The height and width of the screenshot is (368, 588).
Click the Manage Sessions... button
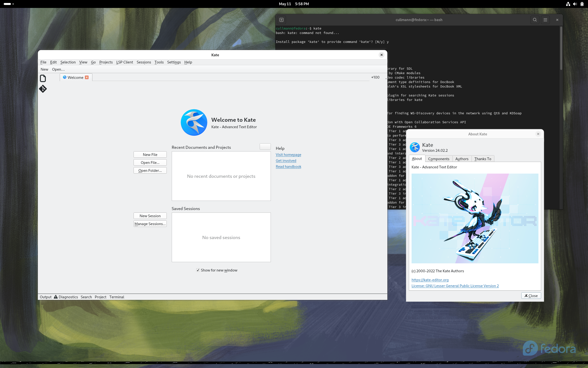point(150,224)
